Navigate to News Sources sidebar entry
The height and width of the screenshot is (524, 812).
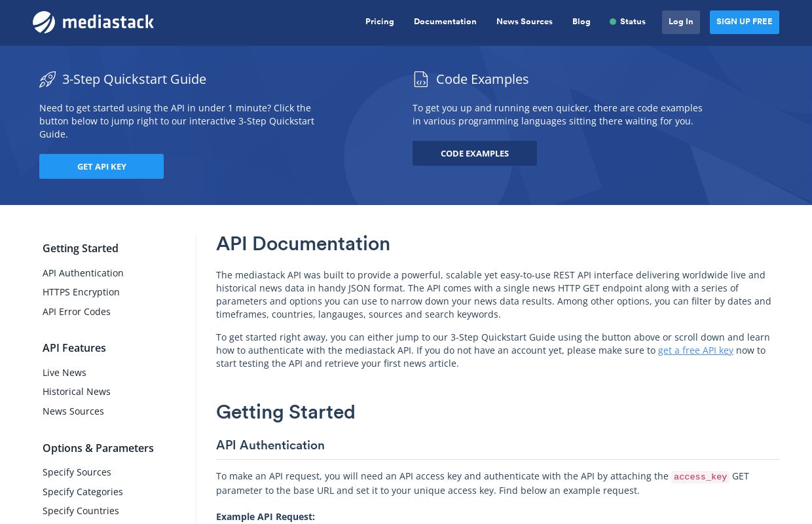(x=73, y=411)
